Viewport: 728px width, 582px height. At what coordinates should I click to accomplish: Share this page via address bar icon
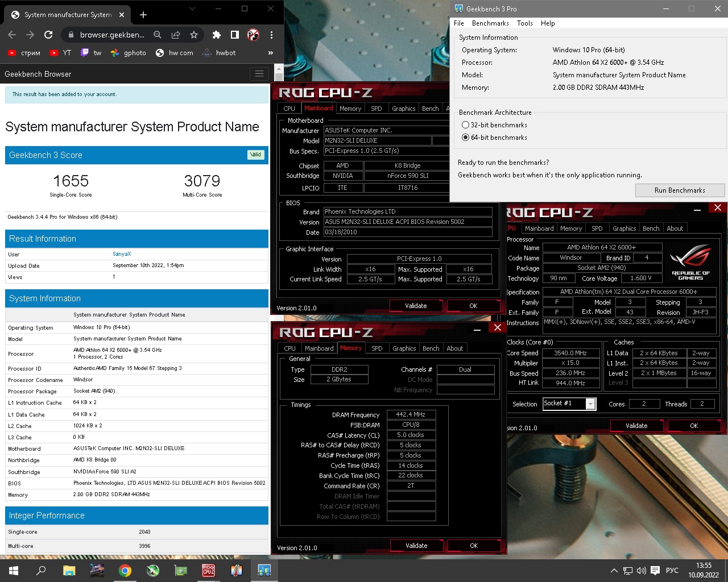(x=176, y=35)
